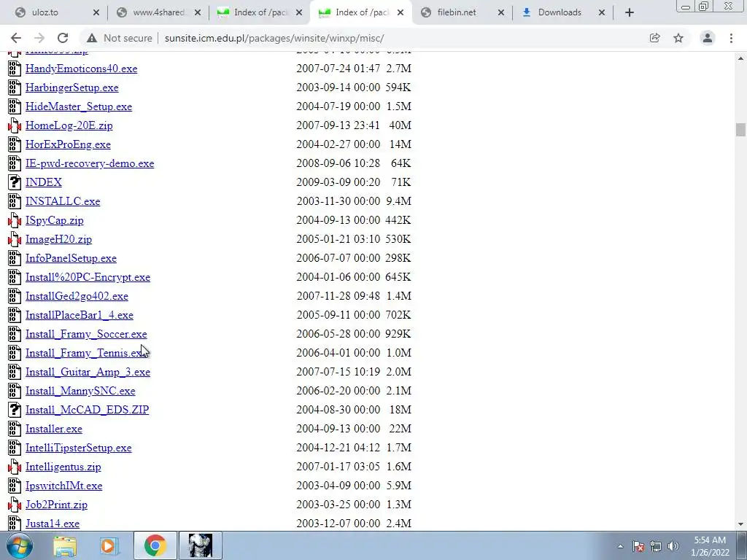Screen dimensions: 747x560
Task: Share this page icon in address bar
Action: (x=654, y=38)
